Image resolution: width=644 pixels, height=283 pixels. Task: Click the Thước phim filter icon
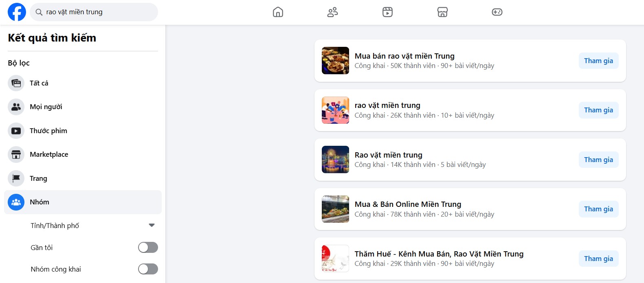point(15,131)
